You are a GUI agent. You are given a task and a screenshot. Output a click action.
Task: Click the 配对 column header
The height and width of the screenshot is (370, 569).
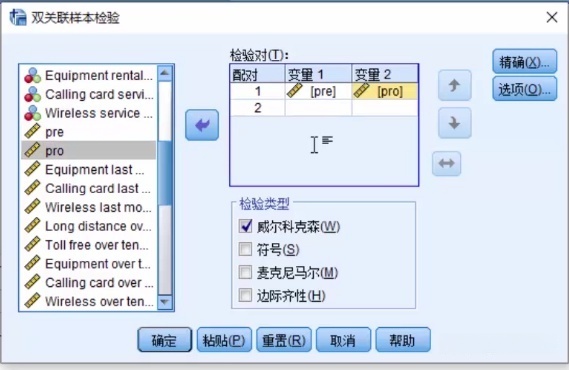[258, 74]
